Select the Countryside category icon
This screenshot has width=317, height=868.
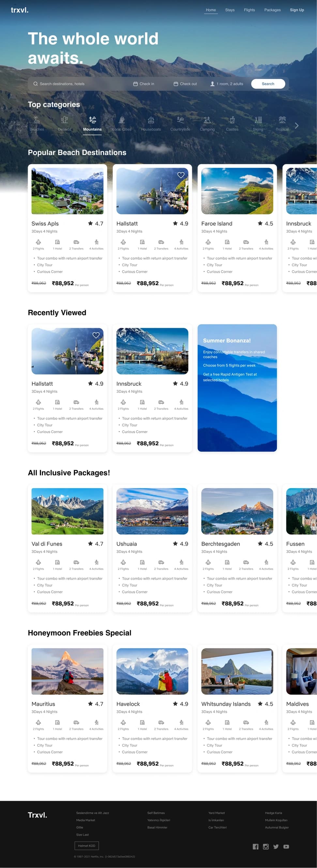click(180, 120)
